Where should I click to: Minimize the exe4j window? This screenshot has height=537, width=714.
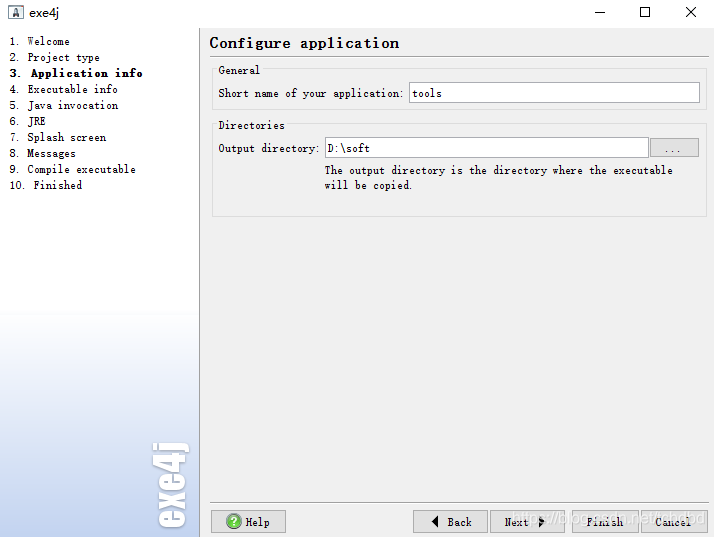600,12
